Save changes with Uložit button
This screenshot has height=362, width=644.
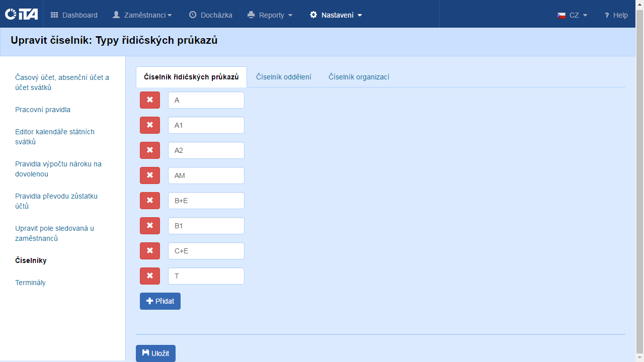click(x=155, y=353)
